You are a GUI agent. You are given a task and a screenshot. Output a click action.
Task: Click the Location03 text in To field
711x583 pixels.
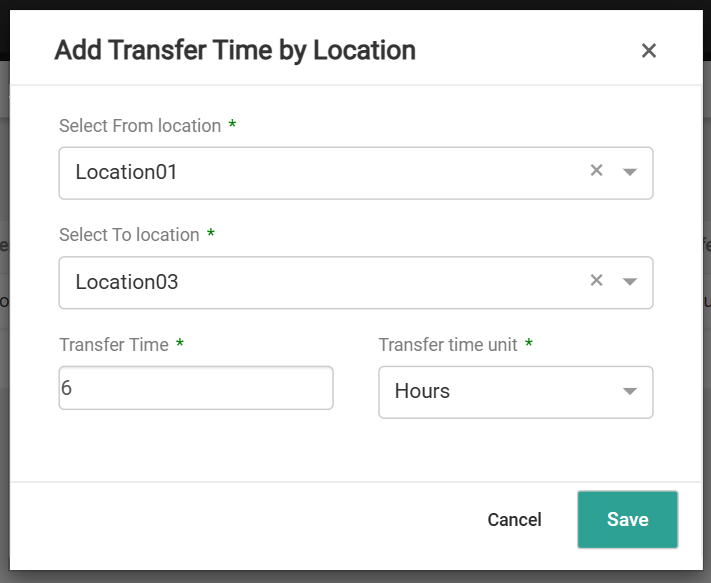pos(127,282)
